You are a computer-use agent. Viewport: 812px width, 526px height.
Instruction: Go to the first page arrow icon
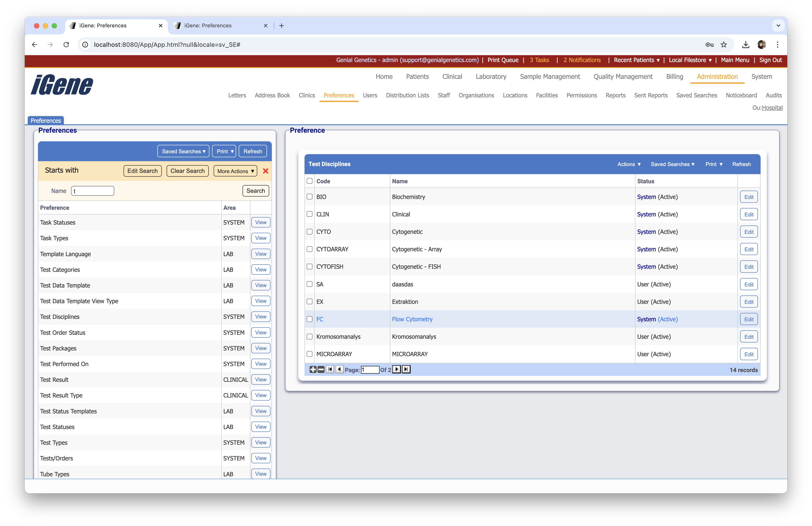pos(330,369)
